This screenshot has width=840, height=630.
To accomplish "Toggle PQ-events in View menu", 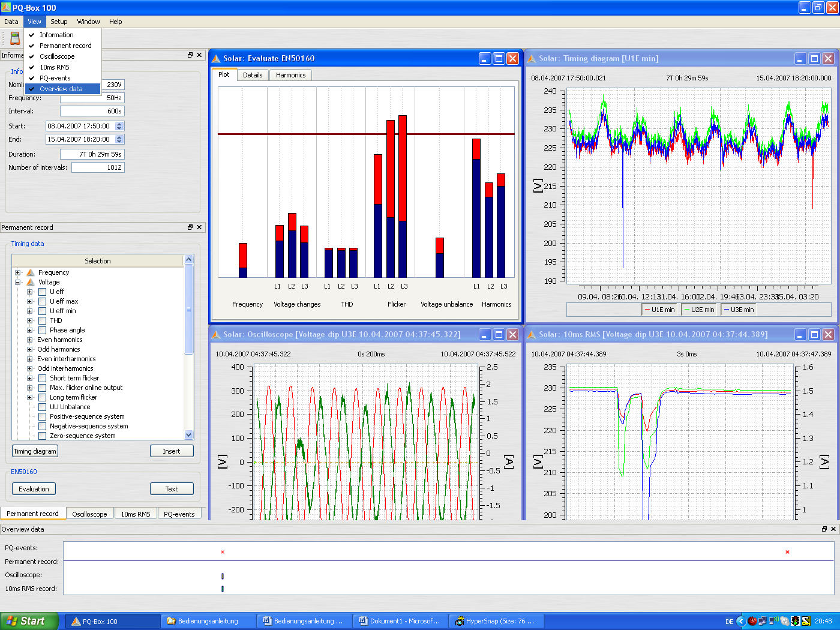I will pos(62,78).
